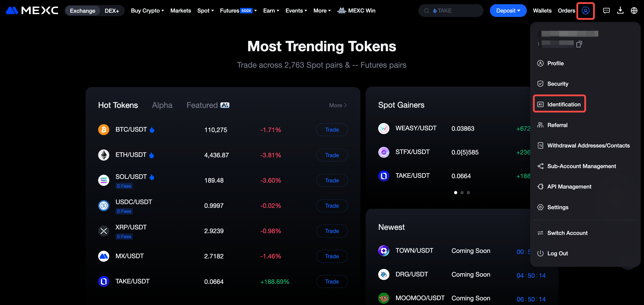The width and height of the screenshot is (644, 305).
Task: Open the Deposit dropdown button
Action: pos(508,11)
